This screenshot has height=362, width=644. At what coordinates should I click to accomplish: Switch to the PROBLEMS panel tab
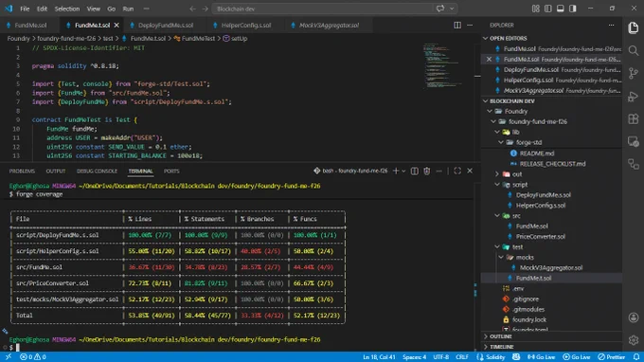(22, 171)
